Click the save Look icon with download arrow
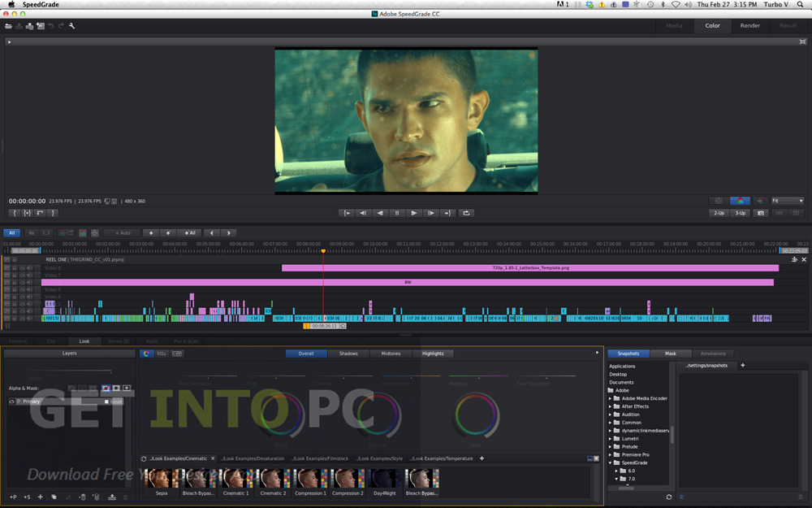This screenshot has height=508, width=812. 112,497
